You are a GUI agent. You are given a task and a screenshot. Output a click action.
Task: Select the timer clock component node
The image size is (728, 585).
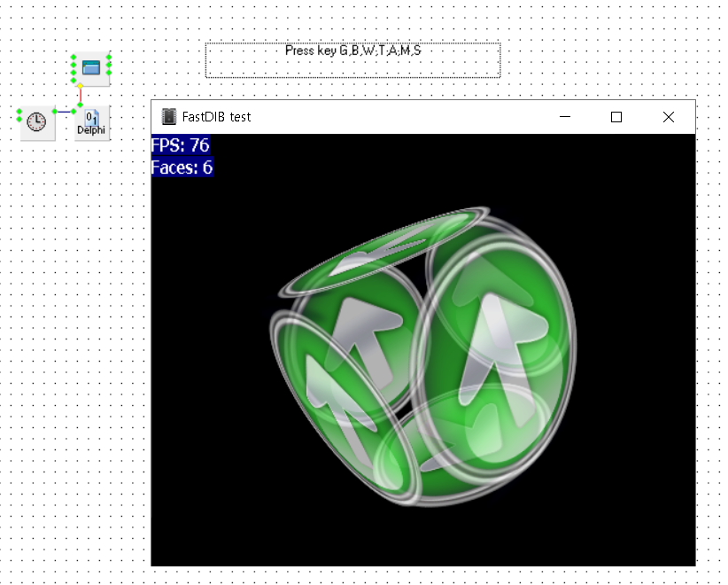(36, 122)
